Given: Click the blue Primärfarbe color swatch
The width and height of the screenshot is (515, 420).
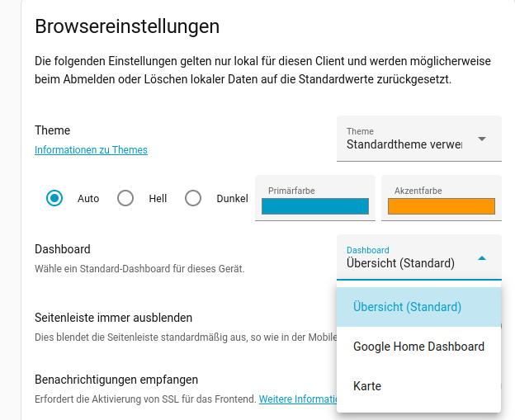Looking at the screenshot, I should [x=314, y=207].
